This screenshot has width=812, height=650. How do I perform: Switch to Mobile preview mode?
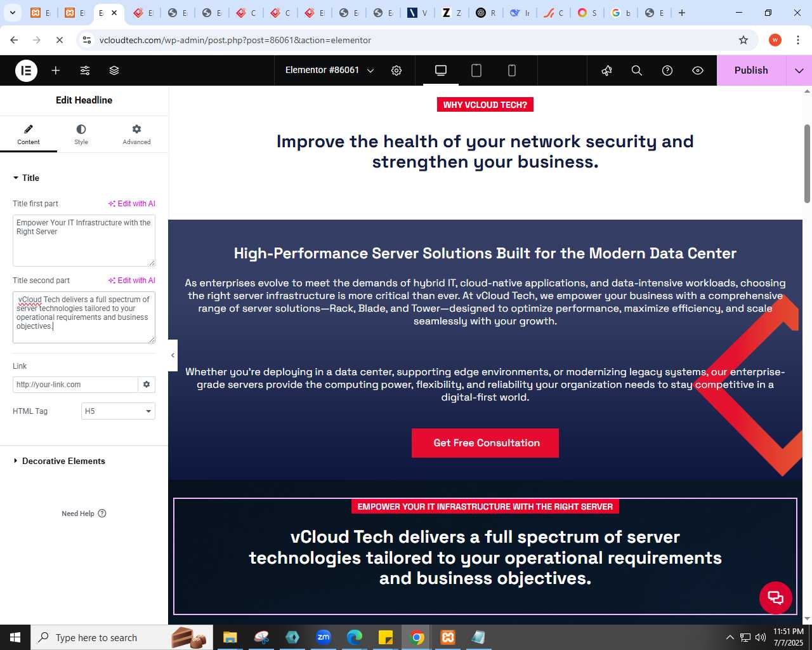click(512, 70)
